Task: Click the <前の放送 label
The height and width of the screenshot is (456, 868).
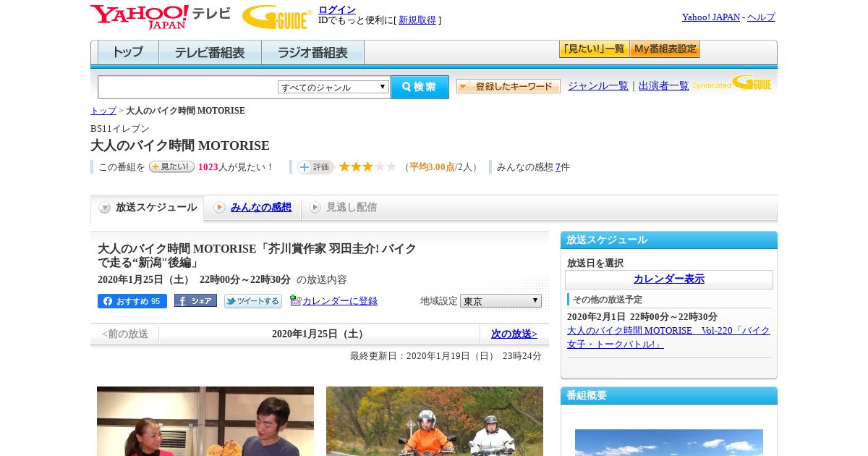Action: [125, 334]
